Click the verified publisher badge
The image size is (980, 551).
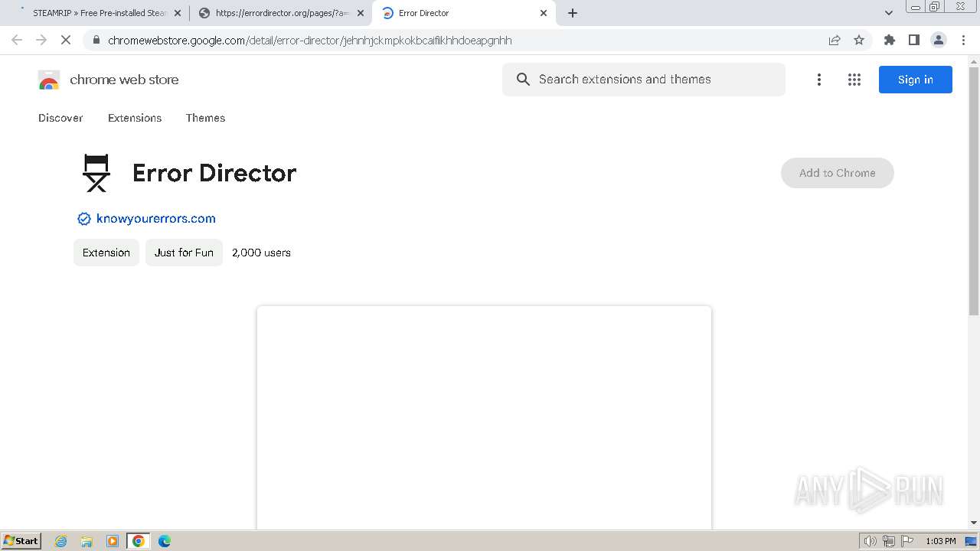(x=84, y=219)
